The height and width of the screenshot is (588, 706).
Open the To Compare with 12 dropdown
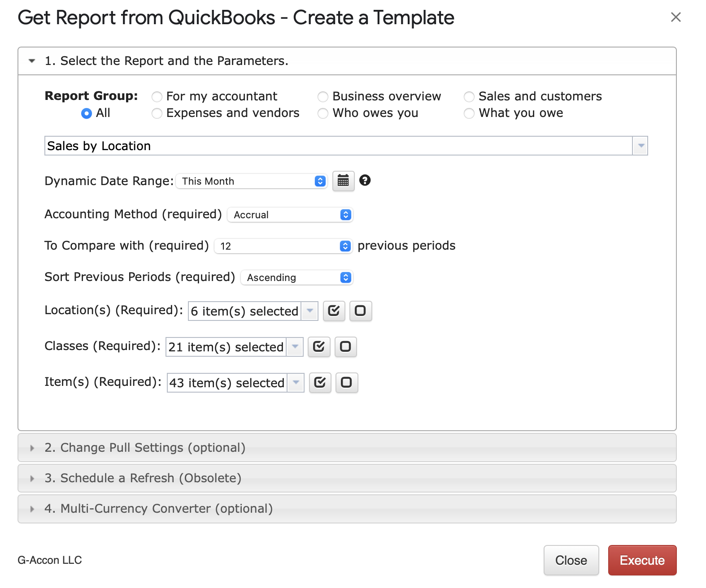click(283, 246)
